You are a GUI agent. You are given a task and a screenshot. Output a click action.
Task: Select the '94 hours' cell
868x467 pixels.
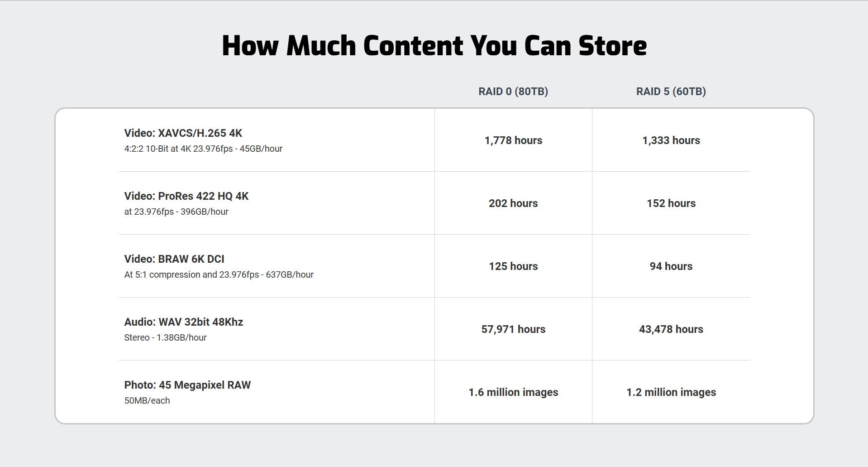click(671, 266)
